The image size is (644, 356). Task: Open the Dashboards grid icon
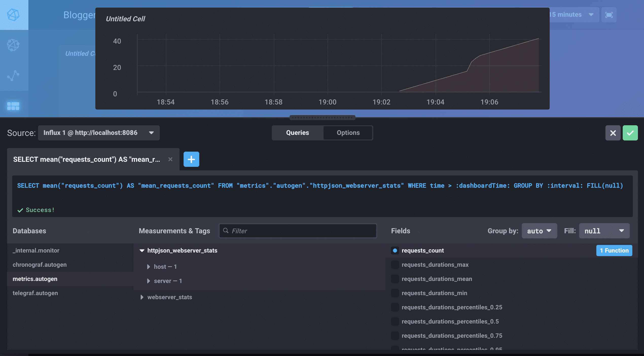[x=13, y=106]
